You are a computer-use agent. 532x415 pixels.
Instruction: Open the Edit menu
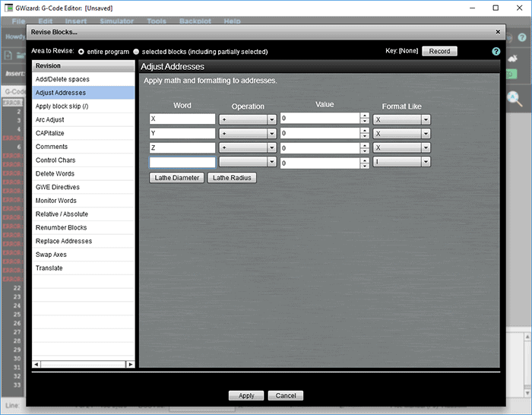click(45, 21)
